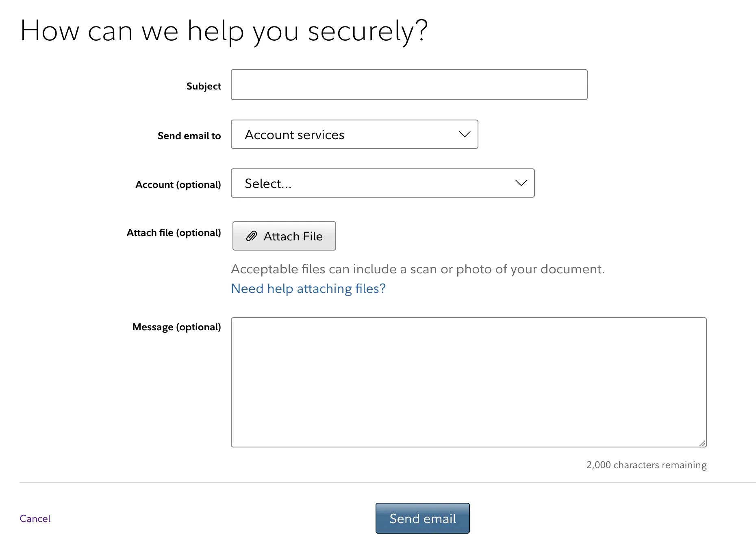756x554 pixels.
Task: Open the Account selector showing Select...
Action: 382,183
